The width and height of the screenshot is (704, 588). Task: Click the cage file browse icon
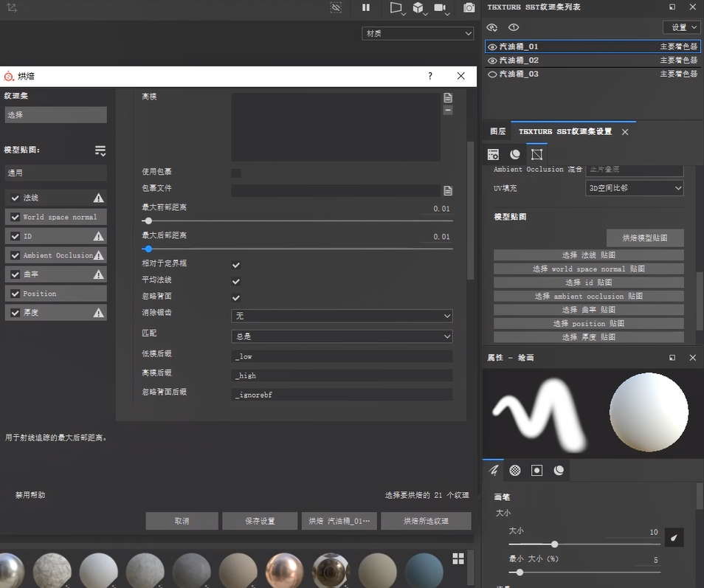tap(447, 190)
